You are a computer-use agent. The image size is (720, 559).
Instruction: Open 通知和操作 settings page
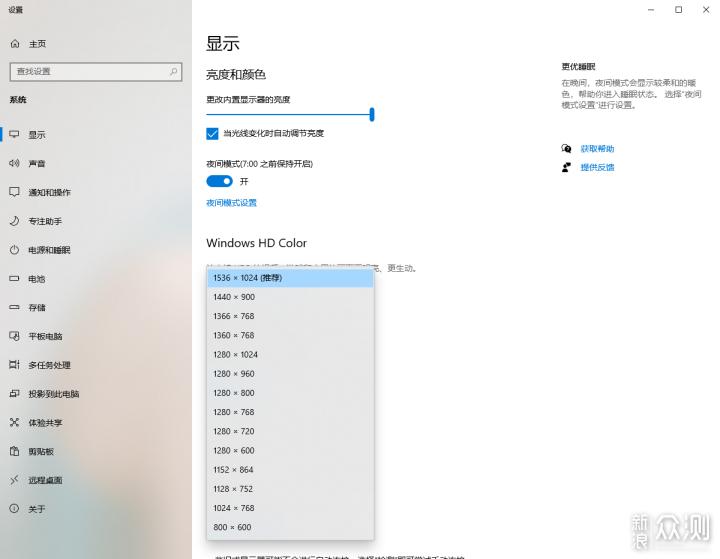click(x=50, y=192)
